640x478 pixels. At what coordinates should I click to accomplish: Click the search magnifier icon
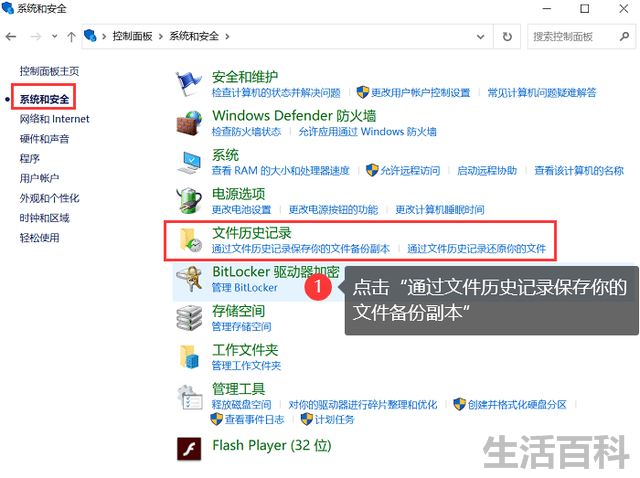click(624, 37)
